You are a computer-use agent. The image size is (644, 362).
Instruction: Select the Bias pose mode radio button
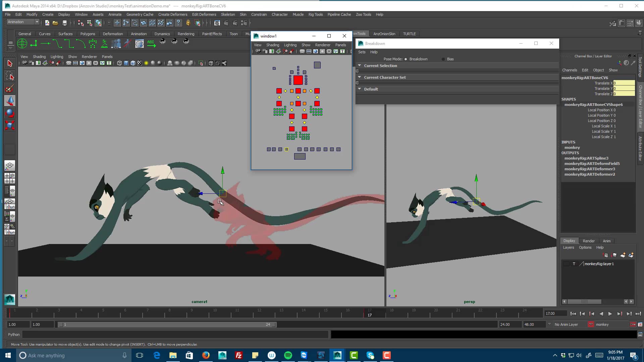pos(443,59)
